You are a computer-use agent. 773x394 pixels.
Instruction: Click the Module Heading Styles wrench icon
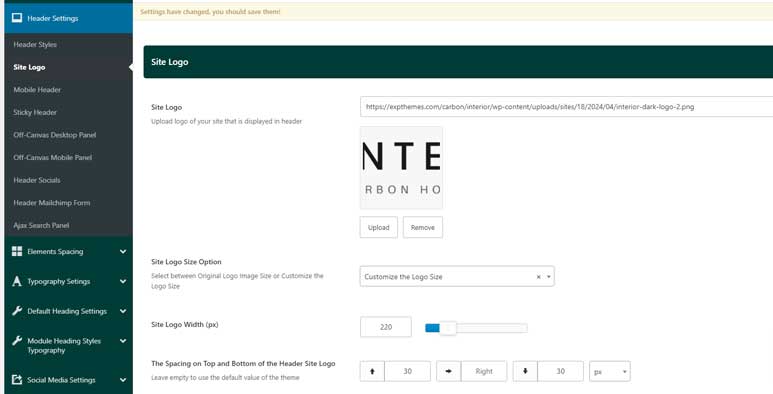tap(17, 340)
